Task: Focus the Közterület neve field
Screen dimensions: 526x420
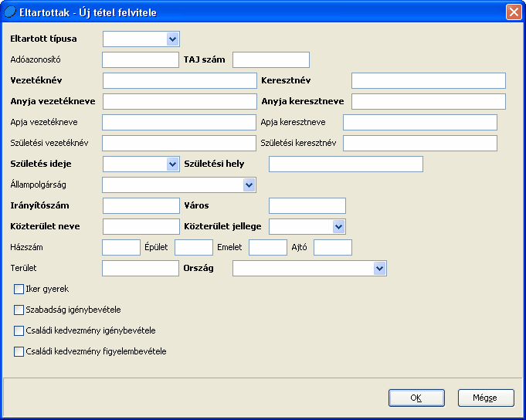Action: point(141,226)
